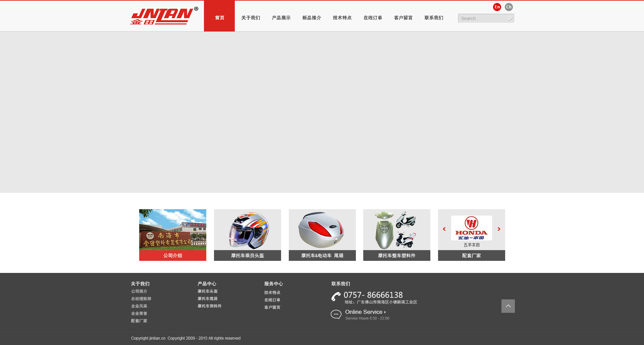Switch language to Chinese with Ch button
Screen dimensions: 644x345
click(508, 7)
